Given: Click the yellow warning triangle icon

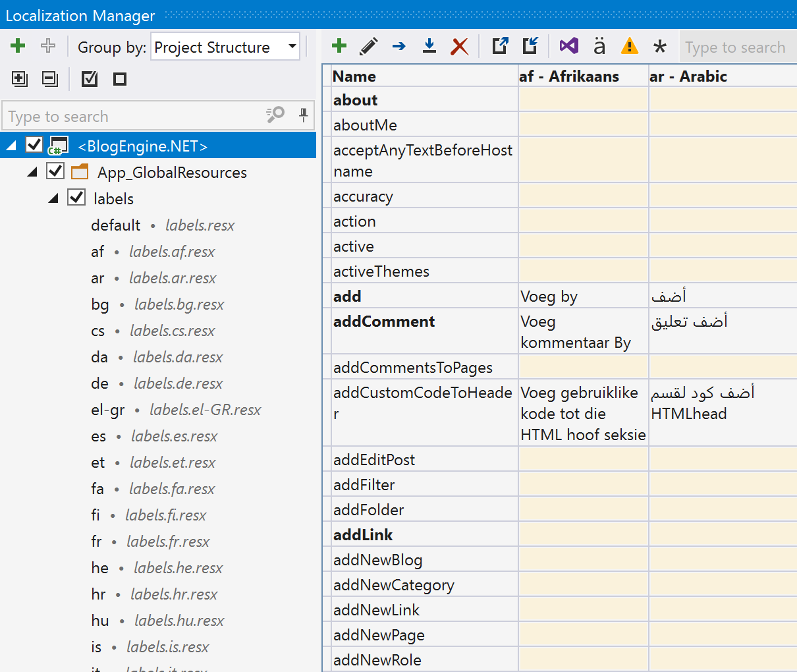Looking at the screenshot, I should [630, 46].
